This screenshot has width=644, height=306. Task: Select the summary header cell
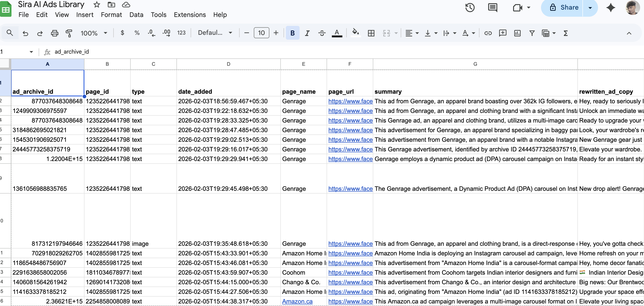coord(475,83)
